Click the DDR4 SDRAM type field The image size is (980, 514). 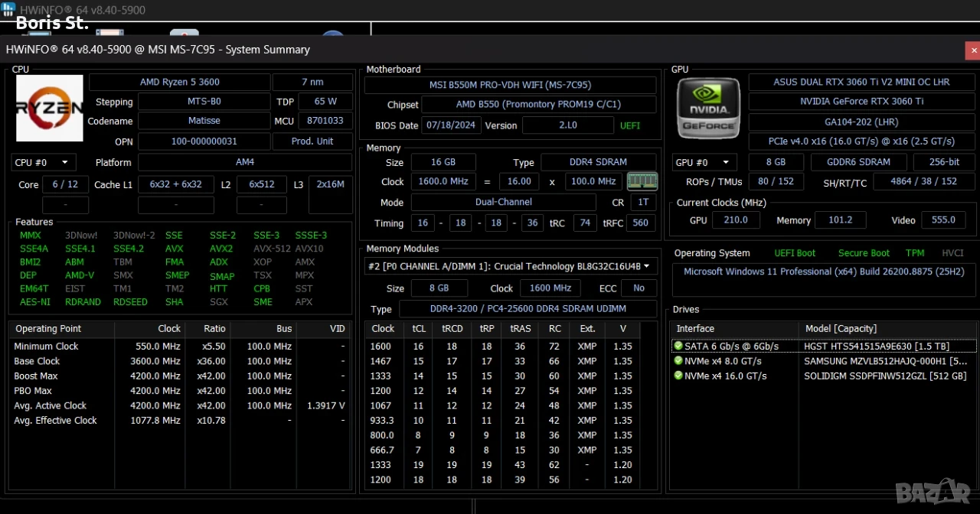click(x=599, y=162)
